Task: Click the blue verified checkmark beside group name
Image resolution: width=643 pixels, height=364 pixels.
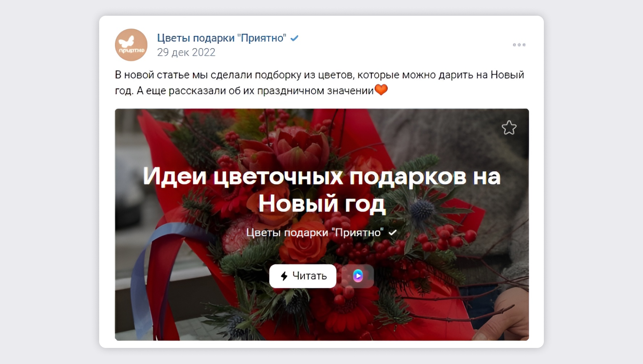Action: coord(294,38)
